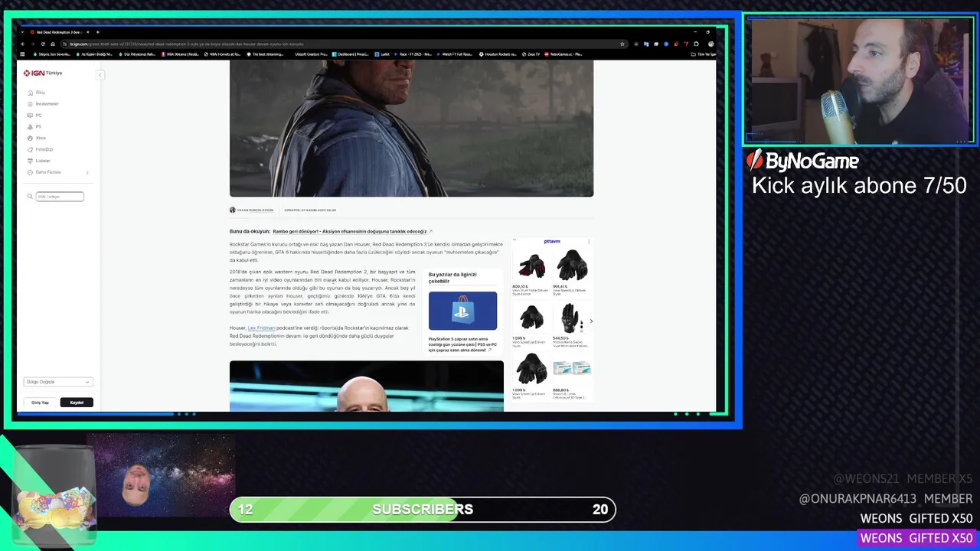Viewport: 980px width, 551px height.
Task: Go back with the browser back arrow
Action: 23,44
